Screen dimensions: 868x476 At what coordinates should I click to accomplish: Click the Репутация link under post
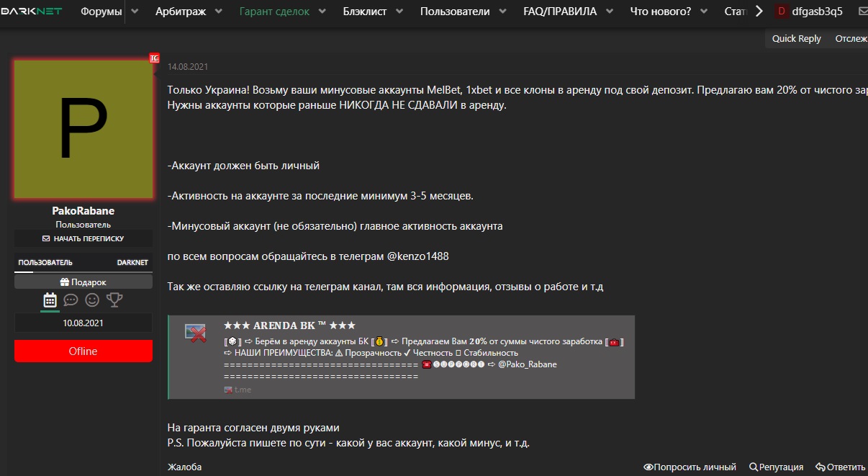pos(777,467)
